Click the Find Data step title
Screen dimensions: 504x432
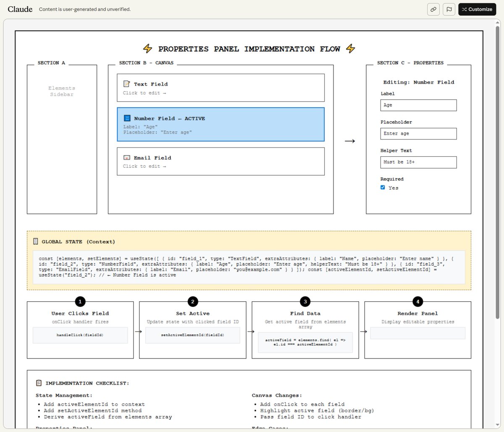[305, 313]
